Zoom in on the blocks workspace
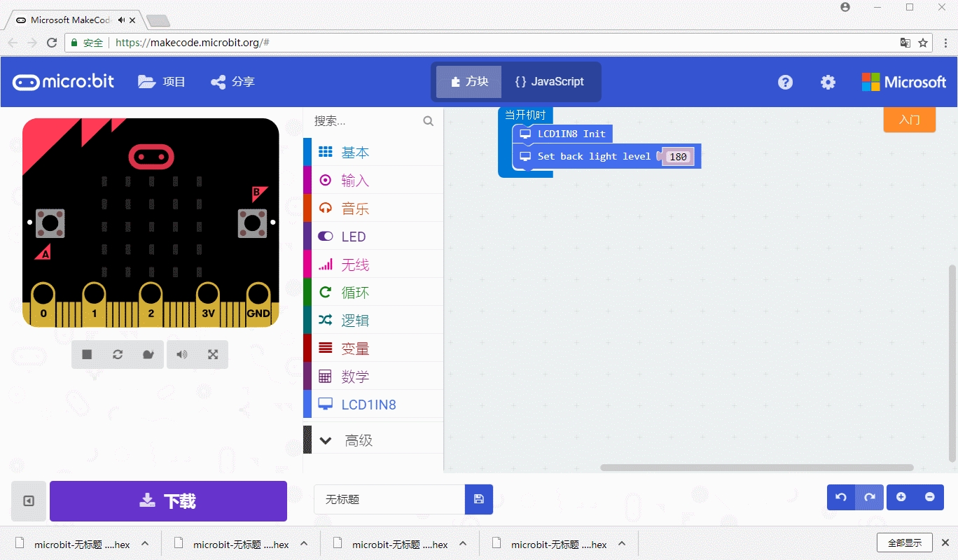Viewport: 958px width, 560px height. click(901, 497)
